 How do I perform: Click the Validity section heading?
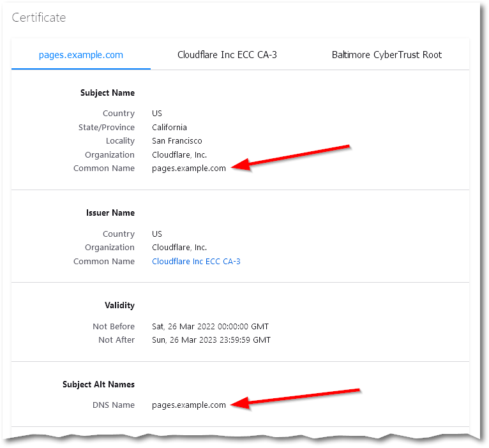pos(119,305)
